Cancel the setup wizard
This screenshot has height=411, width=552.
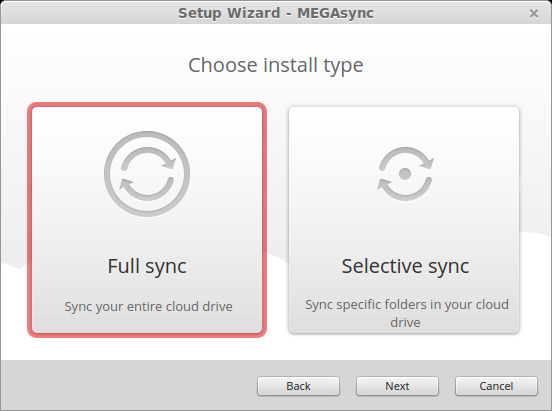[496, 386]
